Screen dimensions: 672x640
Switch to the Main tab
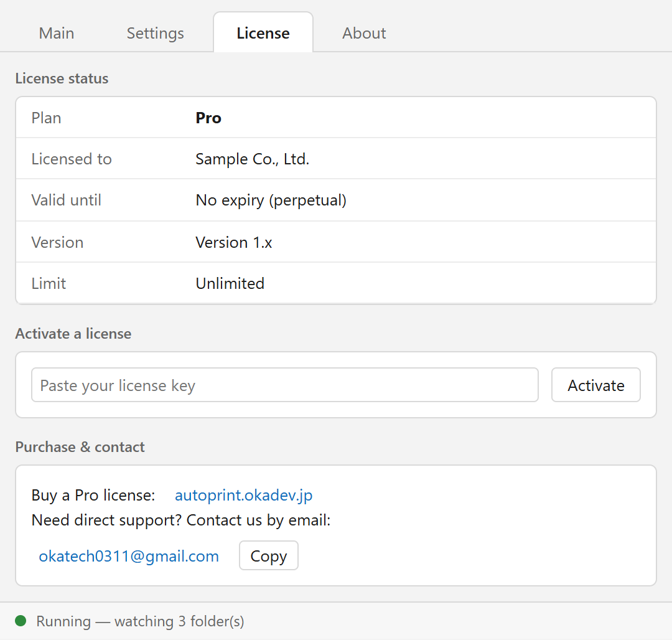(57, 33)
